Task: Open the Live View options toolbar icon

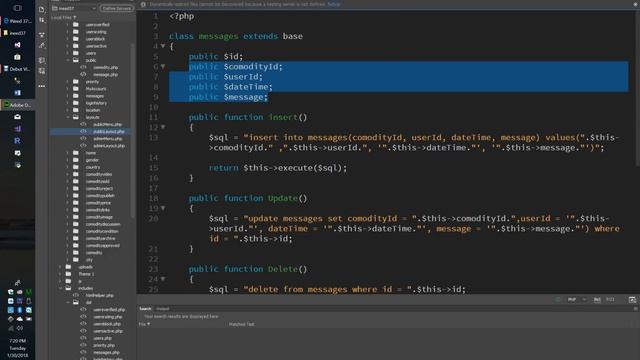Action: pos(42,35)
